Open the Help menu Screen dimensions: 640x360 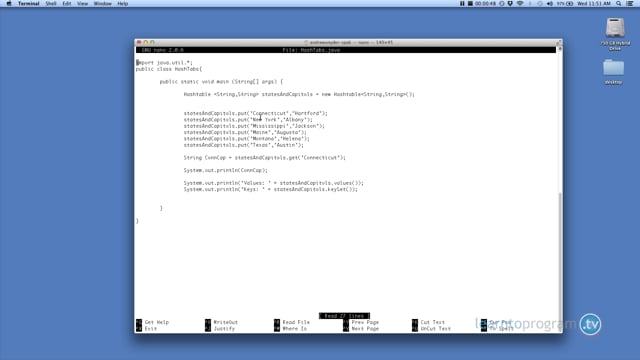click(122, 4)
